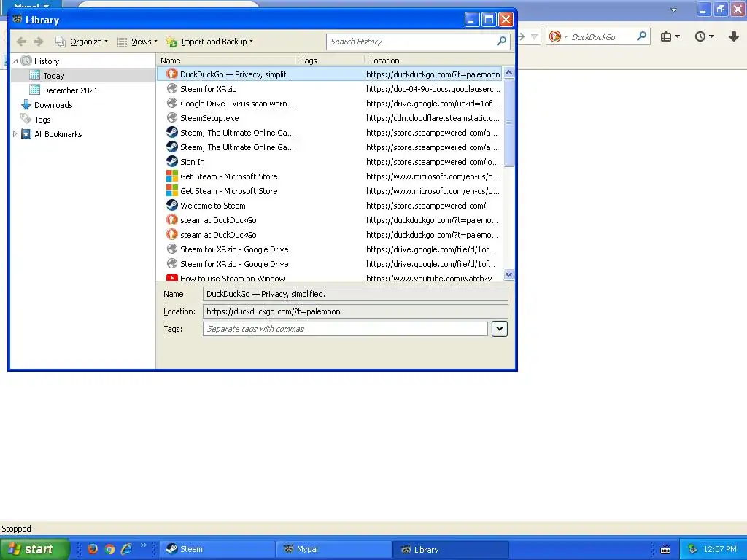Expand the All Bookmarks node

15,134
